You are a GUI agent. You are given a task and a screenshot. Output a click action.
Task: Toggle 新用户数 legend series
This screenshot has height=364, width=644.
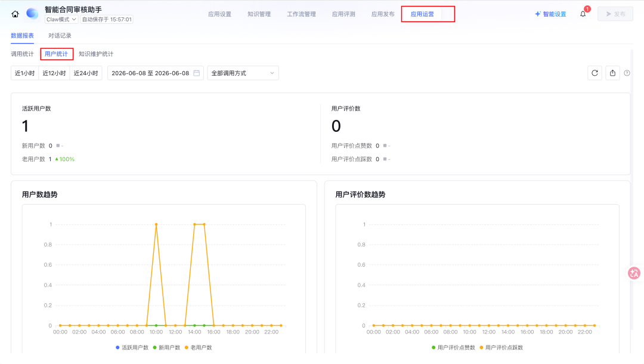coord(166,347)
